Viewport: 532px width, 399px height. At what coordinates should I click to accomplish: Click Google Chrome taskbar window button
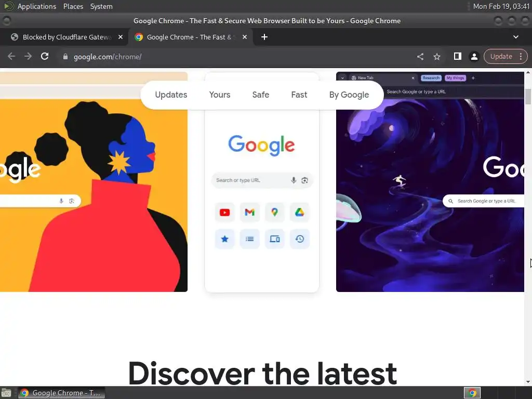pyautogui.click(x=61, y=393)
